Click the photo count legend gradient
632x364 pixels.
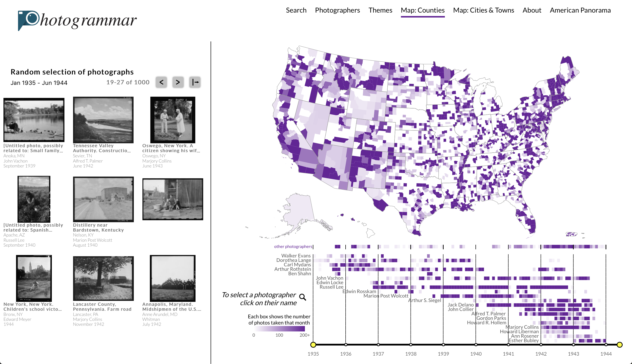click(x=279, y=328)
